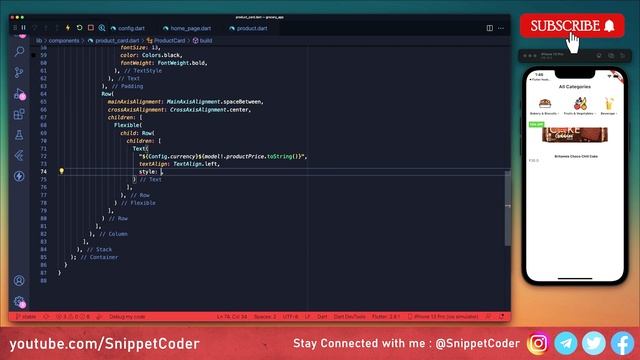This screenshot has width=640, height=360.
Task: Click the components breadcrumb
Action: click(x=64, y=40)
